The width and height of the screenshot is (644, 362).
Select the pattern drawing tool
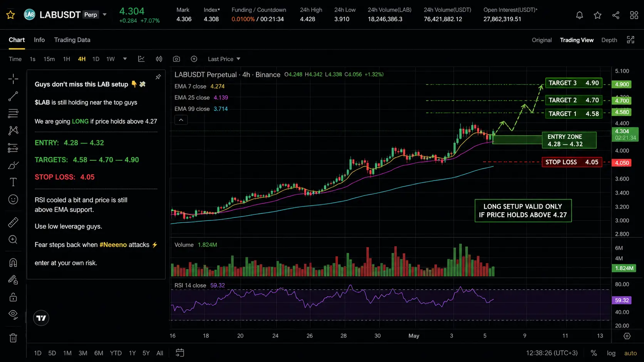tap(13, 131)
